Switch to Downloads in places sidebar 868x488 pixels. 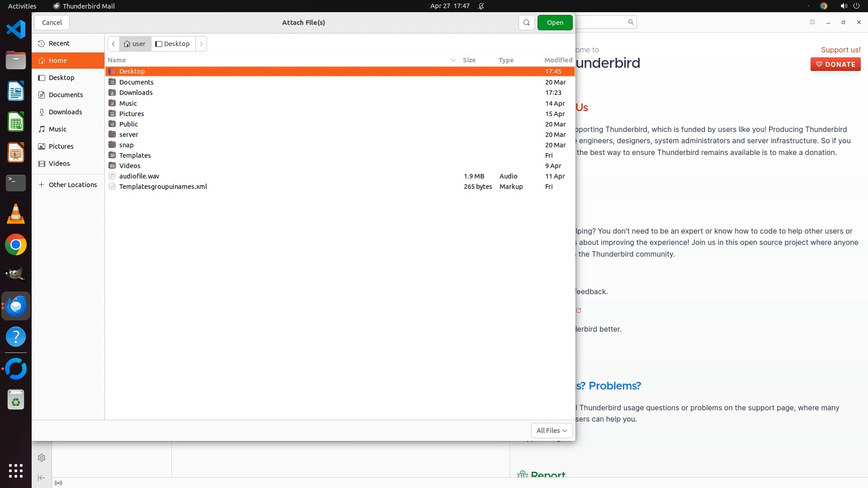pos(65,112)
